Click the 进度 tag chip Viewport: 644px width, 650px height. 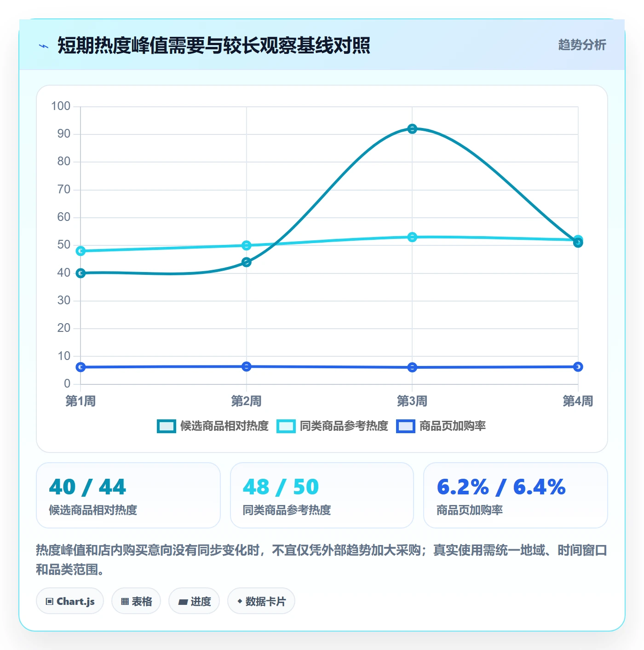click(194, 601)
